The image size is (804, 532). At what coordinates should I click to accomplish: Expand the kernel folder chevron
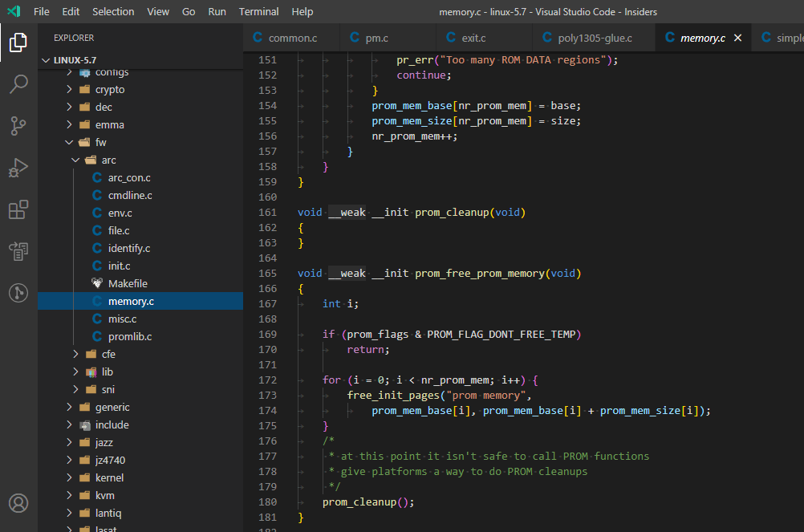[x=69, y=477]
